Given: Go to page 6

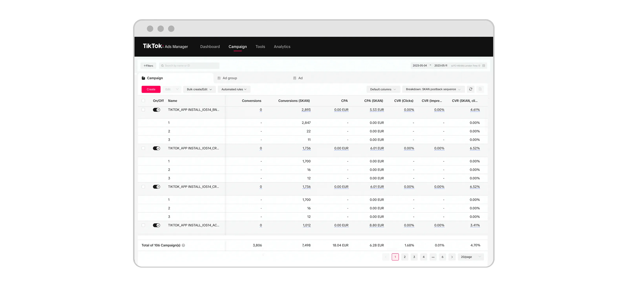Looking at the screenshot, I should [x=443, y=257].
